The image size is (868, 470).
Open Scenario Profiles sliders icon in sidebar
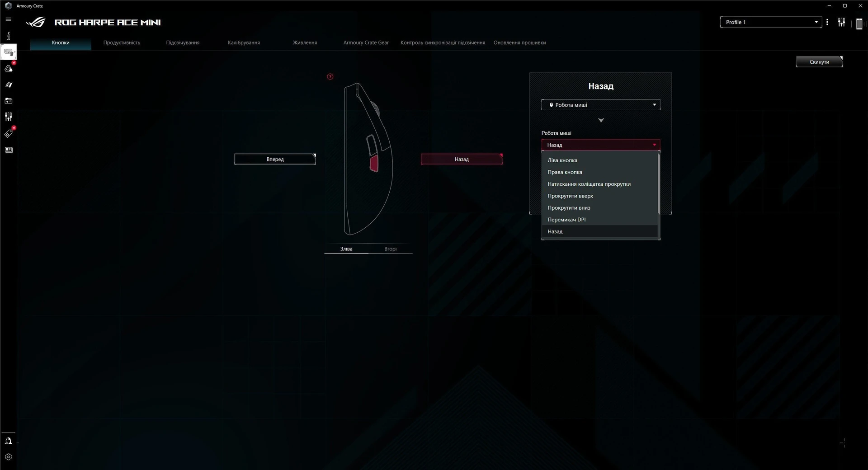[9, 117]
